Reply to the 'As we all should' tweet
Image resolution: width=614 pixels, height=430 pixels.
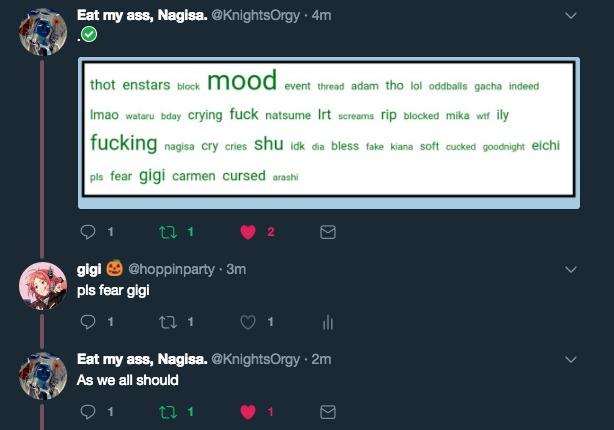[x=88, y=412]
